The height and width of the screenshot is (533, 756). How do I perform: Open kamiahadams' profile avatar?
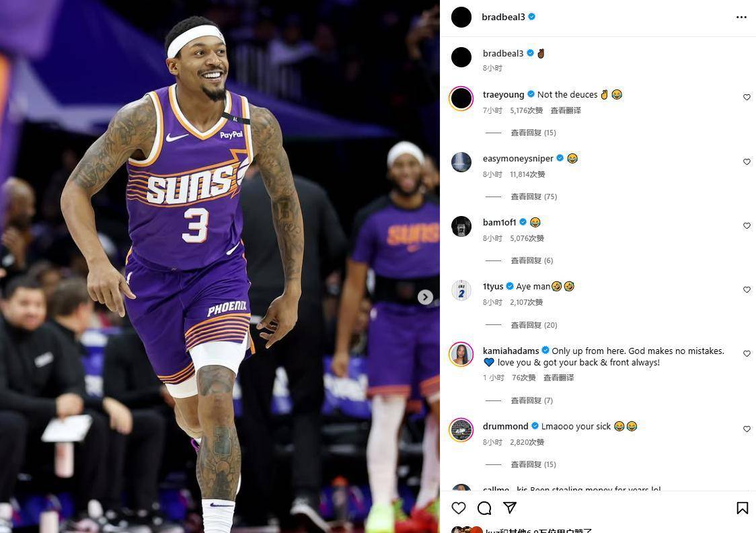461,355
